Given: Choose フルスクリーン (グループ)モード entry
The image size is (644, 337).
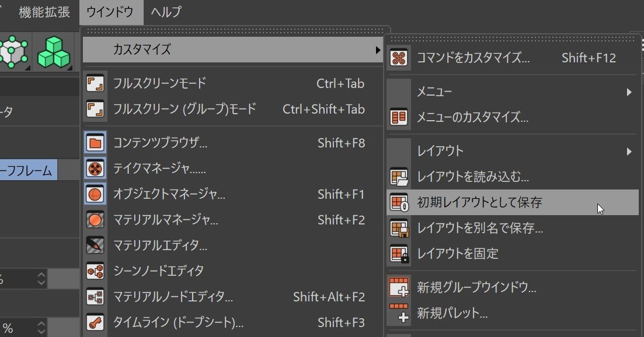Looking at the screenshot, I should click(x=232, y=110).
